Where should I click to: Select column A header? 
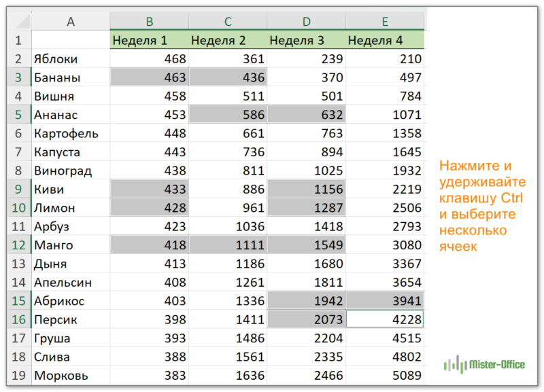70,22
